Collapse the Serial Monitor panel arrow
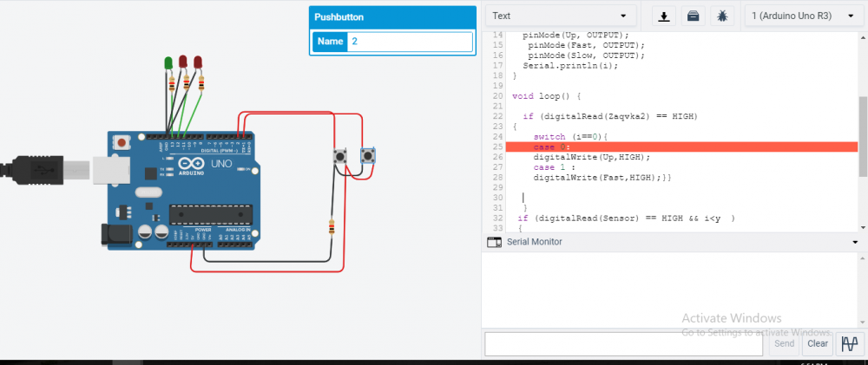The width and height of the screenshot is (868, 365). [x=856, y=242]
